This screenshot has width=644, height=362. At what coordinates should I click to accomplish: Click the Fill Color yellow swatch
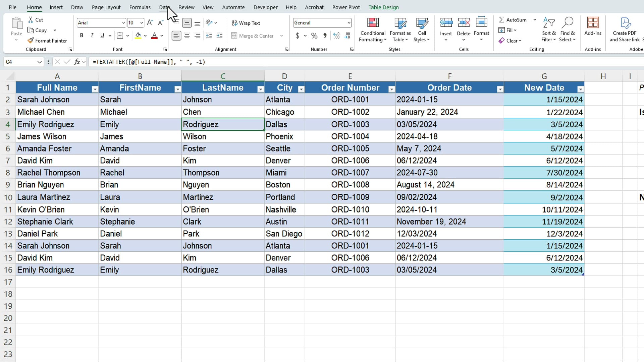coord(138,36)
